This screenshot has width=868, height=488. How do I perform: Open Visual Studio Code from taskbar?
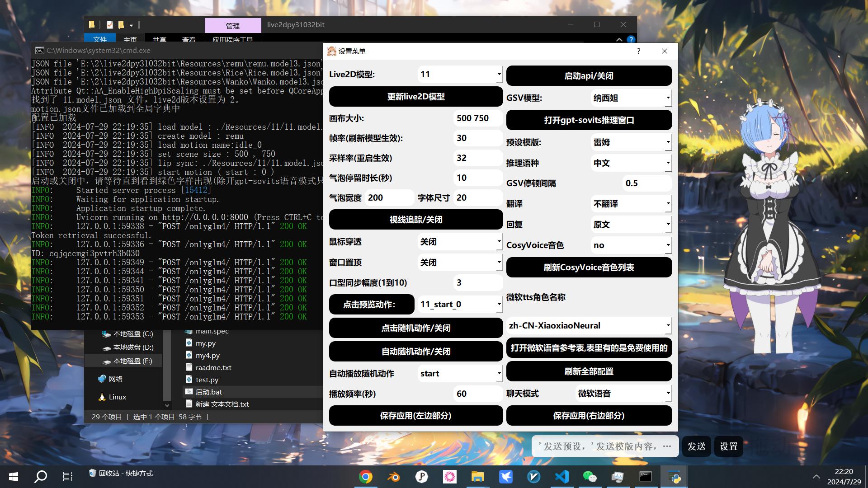[x=562, y=477]
